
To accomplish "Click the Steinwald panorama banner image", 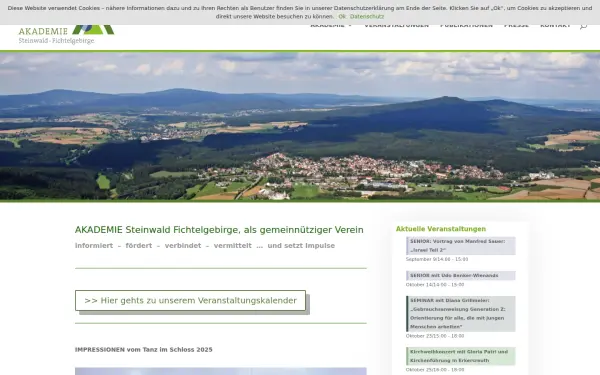I will coord(300,126).
